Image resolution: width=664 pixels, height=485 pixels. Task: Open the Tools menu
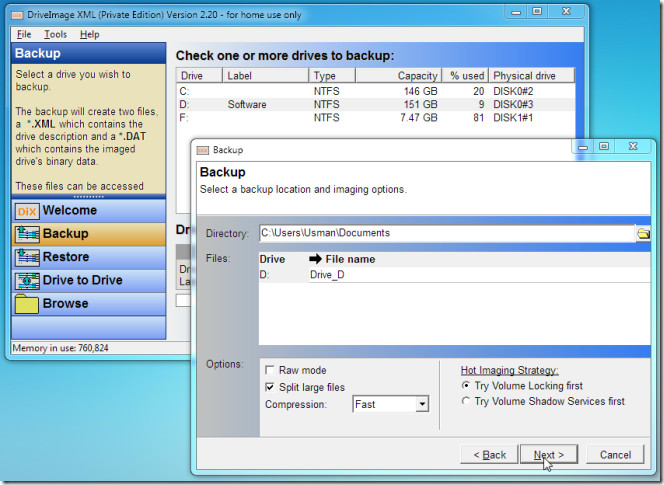tap(55, 34)
